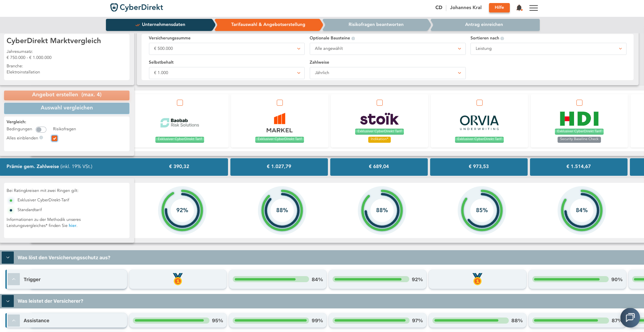Image resolution: width=644 pixels, height=332 pixels.
Task: Click HDI's Security Baseline Check badge
Action: coord(579,139)
